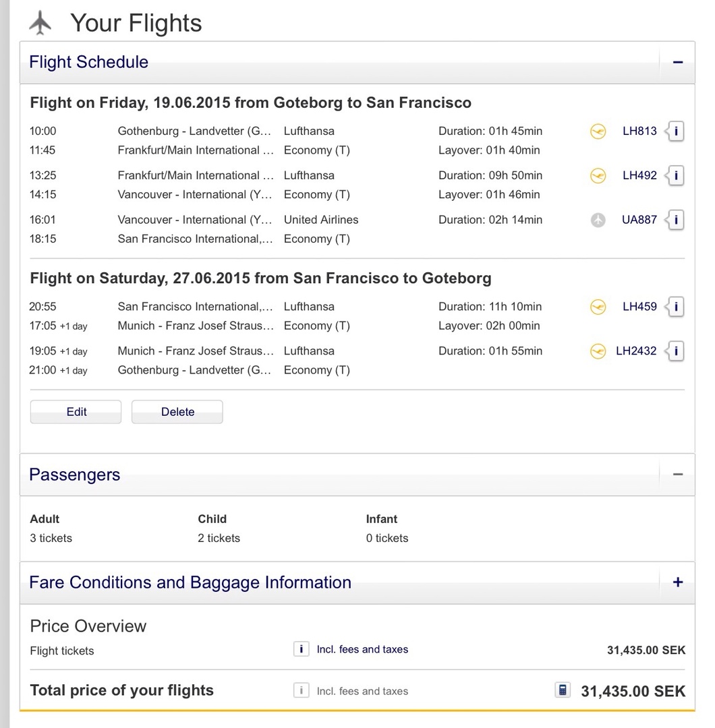This screenshot has width=715, height=728.
Task: Open info icon for flight LH492
Action: (676, 175)
